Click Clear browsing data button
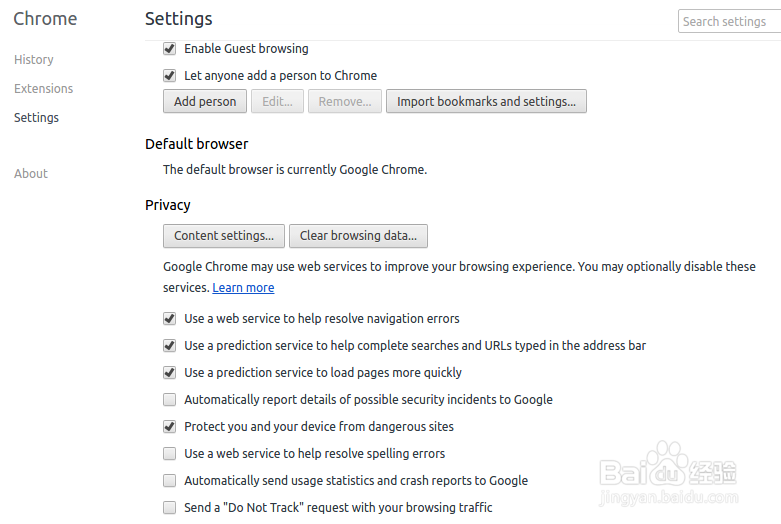781x524 pixels. click(x=358, y=236)
